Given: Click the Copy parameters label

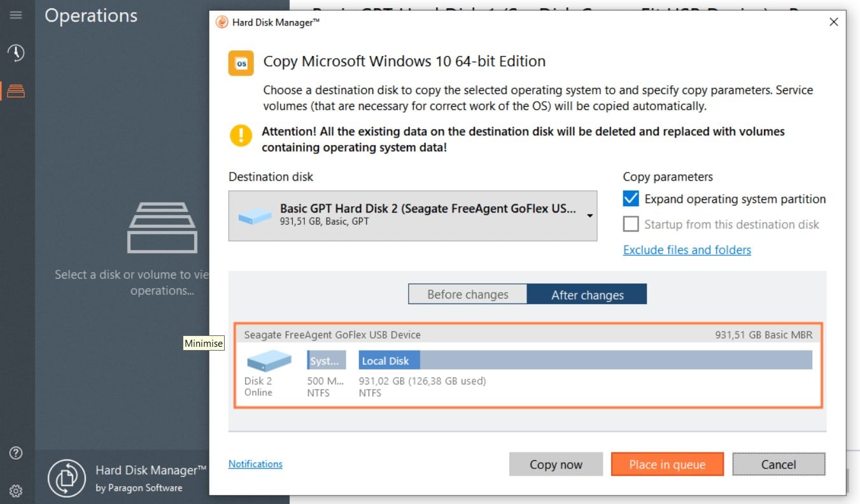Looking at the screenshot, I should click(x=668, y=177).
